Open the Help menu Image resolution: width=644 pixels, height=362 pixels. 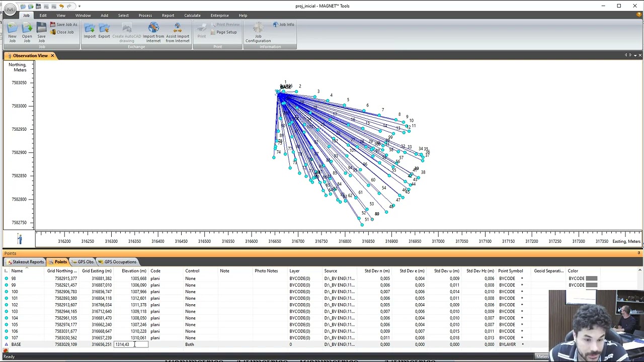coord(243,15)
